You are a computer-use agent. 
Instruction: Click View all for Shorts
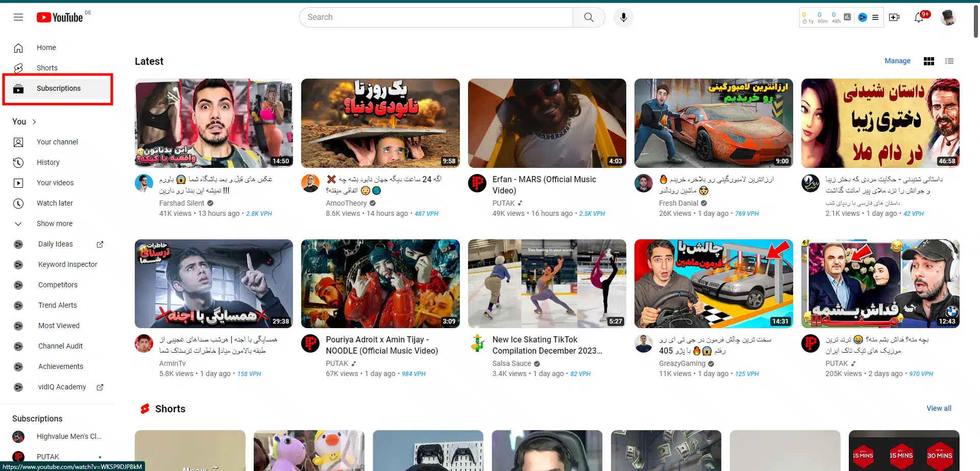tap(939, 408)
